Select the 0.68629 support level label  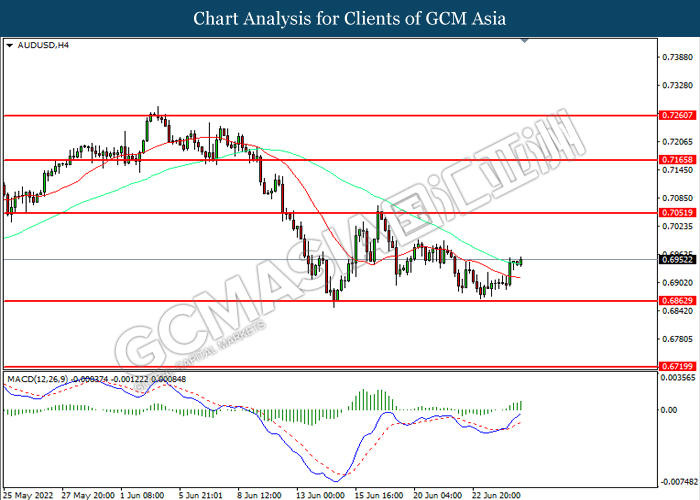678,301
